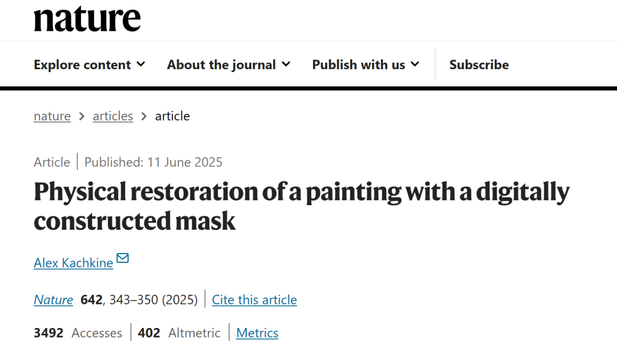Click the italic Nature journal link
Screen dimensions: 617x364
53,299
